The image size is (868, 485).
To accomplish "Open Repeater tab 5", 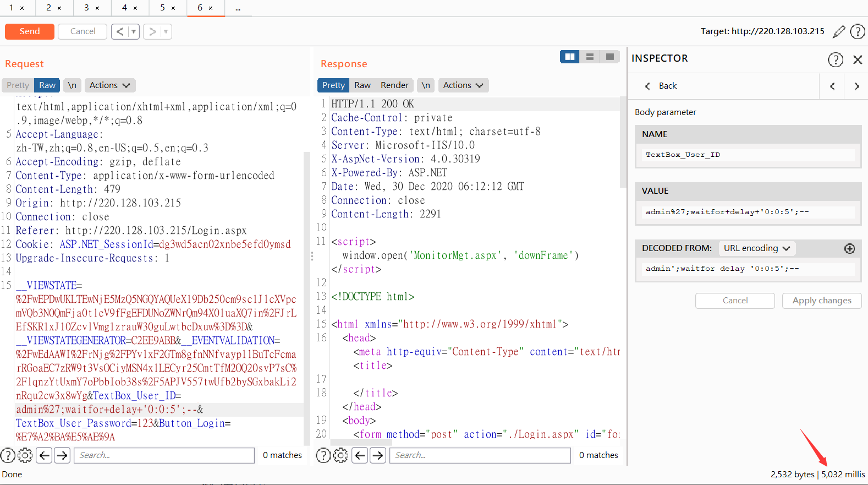I will tap(162, 8).
